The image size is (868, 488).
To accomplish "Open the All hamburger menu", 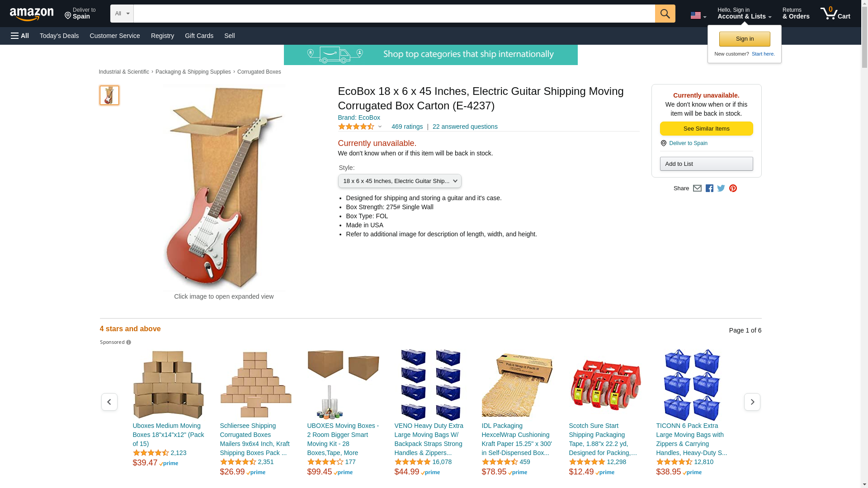I will (20, 36).
